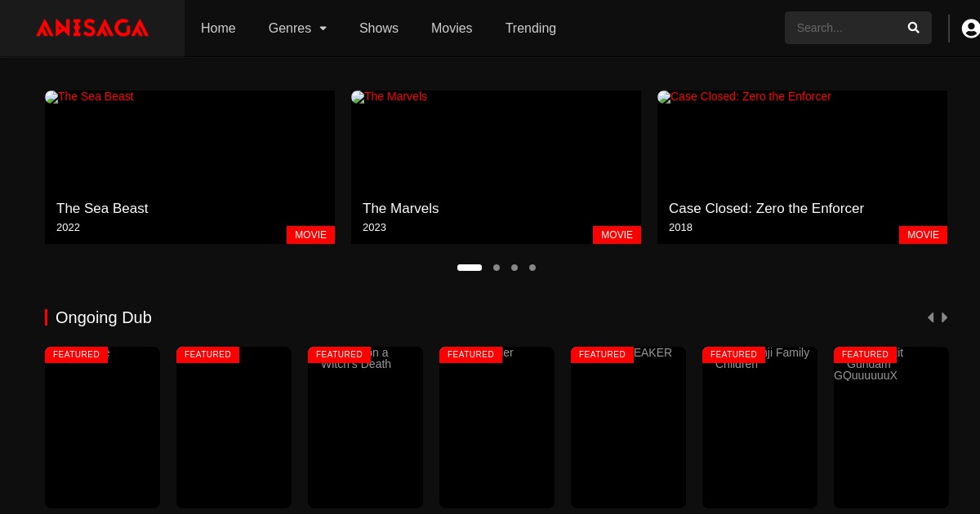The height and width of the screenshot is (514, 980).
Task: Navigate to the Movies section
Action: click(x=452, y=28)
